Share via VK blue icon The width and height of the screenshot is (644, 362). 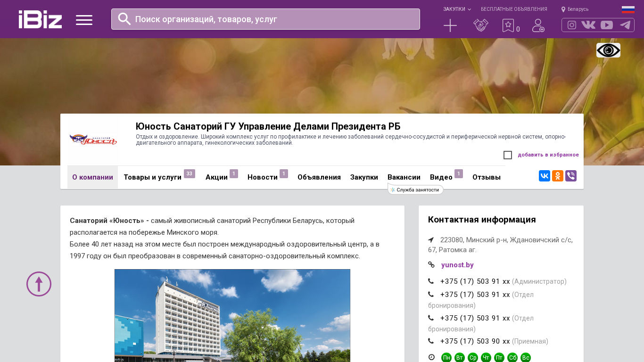[545, 176]
